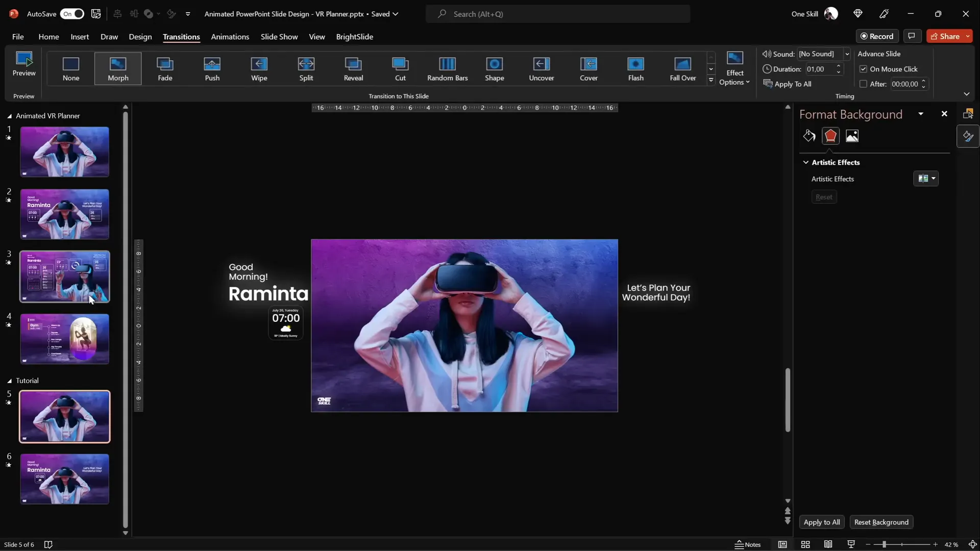Apply the Cover transition

(x=589, y=69)
